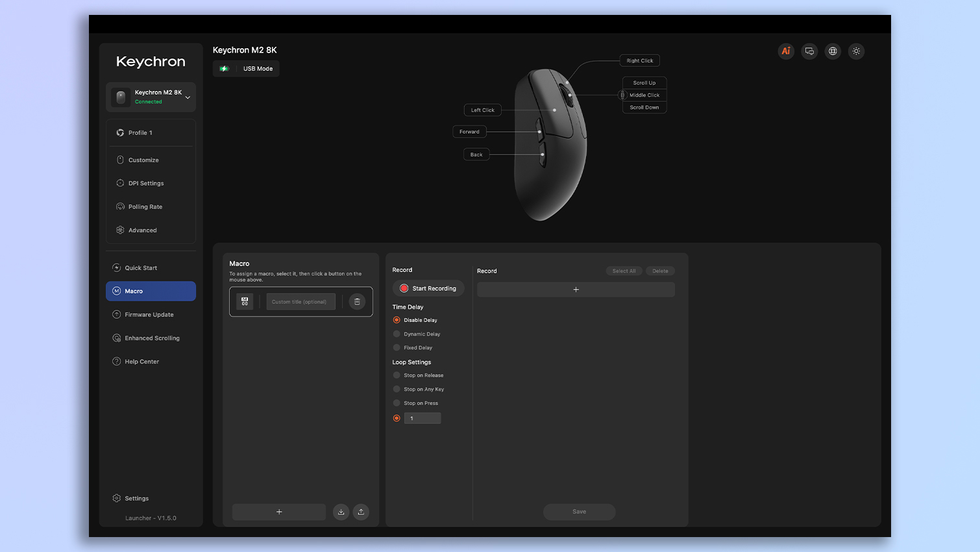Delete the macro with trash icon
This screenshot has width=980, height=552.
click(357, 301)
